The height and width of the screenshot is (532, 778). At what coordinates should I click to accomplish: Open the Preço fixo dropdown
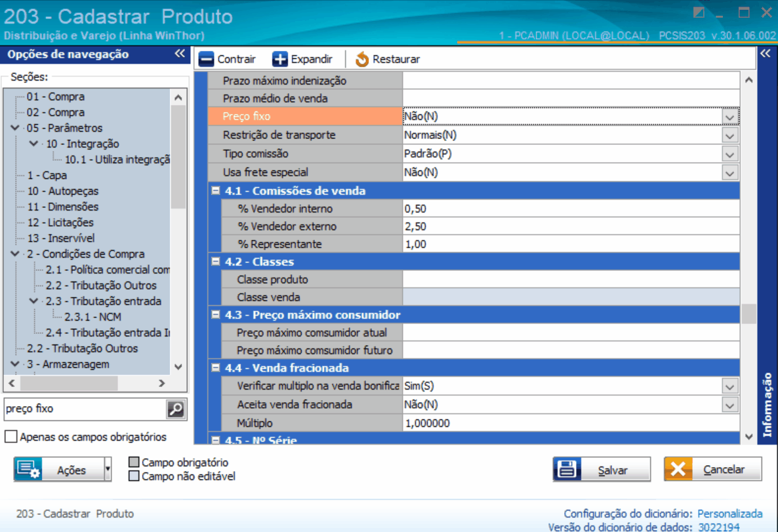[x=729, y=117]
